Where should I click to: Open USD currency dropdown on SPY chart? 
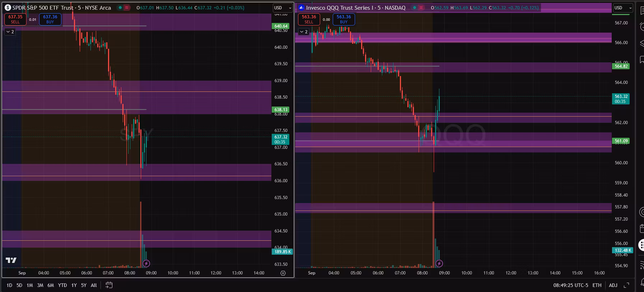point(283,8)
